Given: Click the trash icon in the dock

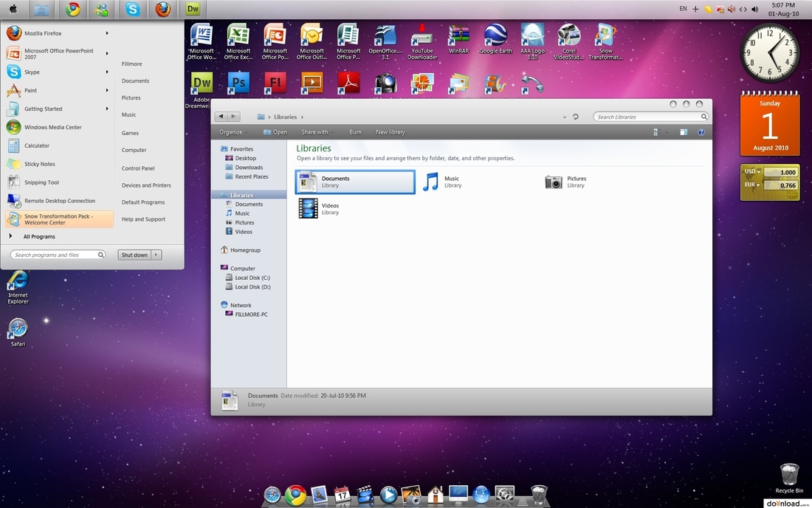Looking at the screenshot, I should pos(539,495).
